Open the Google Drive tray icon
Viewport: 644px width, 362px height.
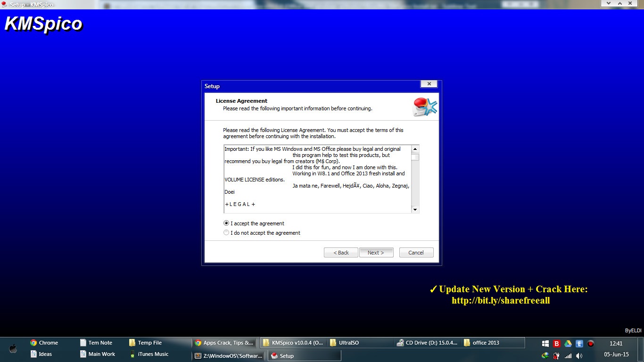point(568,344)
